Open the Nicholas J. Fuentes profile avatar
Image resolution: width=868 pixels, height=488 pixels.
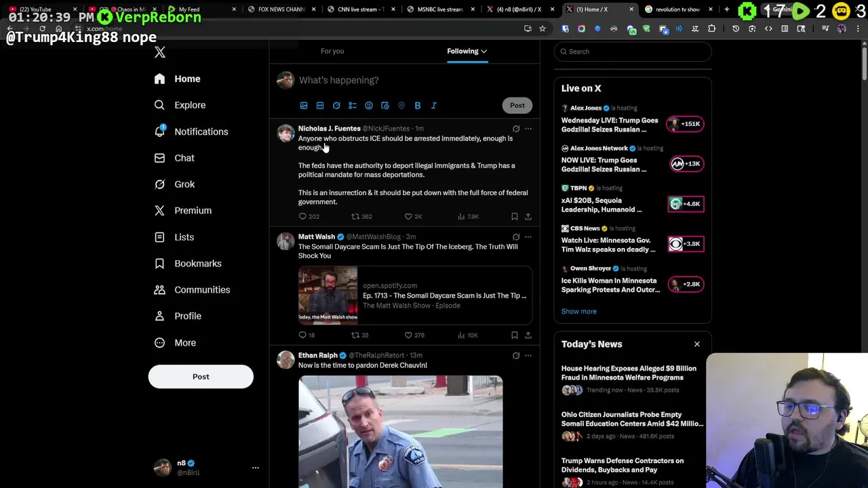coord(285,133)
